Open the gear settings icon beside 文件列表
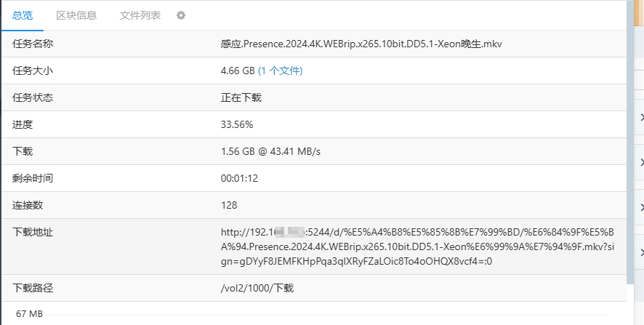Screen dimensions: 644x325 [x=181, y=15]
